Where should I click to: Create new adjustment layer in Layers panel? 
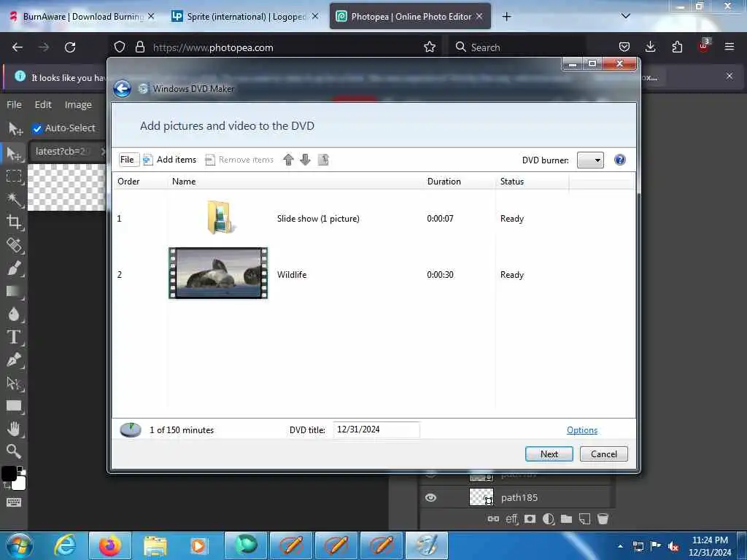click(549, 518)
